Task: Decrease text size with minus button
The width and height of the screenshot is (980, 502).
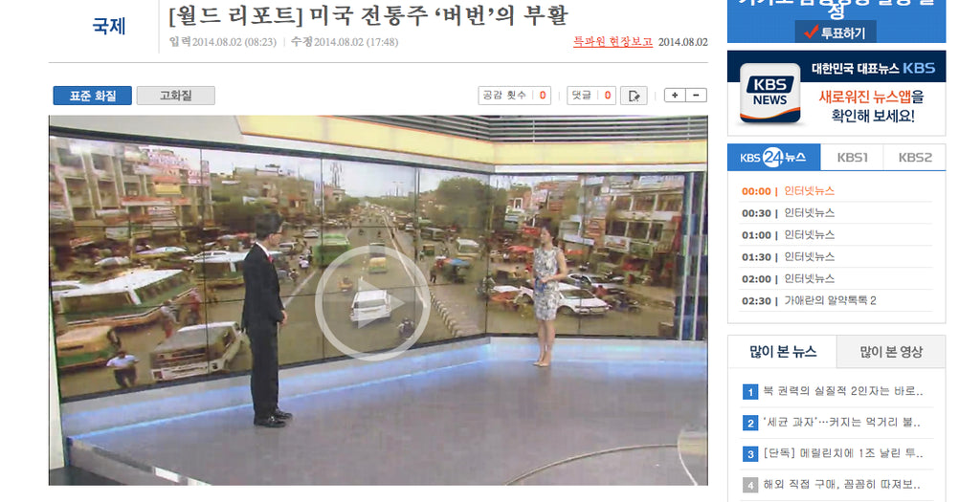Action: pos(697,96)
